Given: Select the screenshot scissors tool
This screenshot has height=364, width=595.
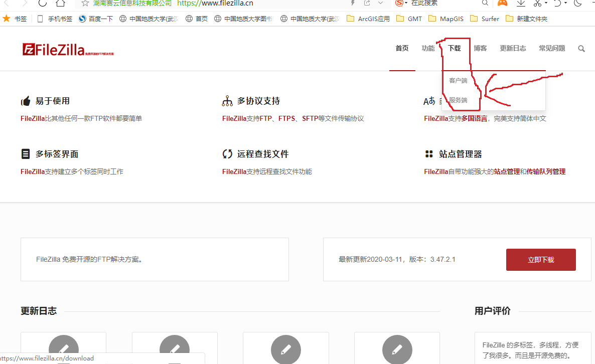Looking at the screenshot, I should pos(538,4).
